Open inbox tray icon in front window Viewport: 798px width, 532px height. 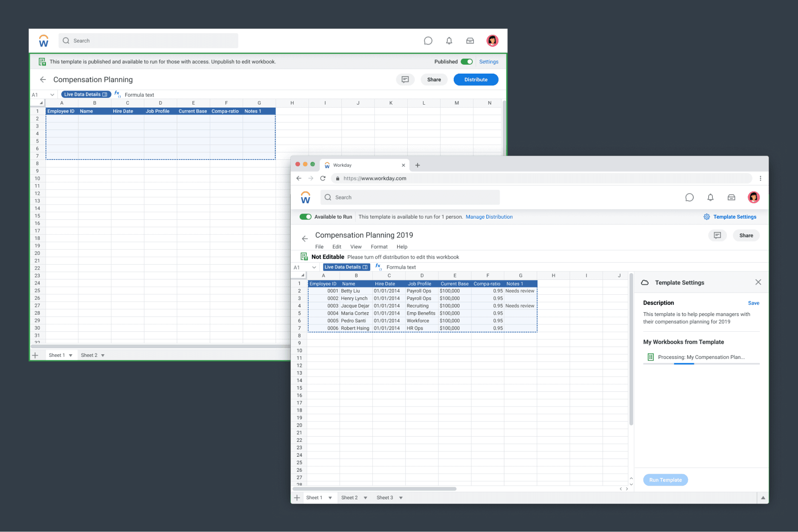732,197
